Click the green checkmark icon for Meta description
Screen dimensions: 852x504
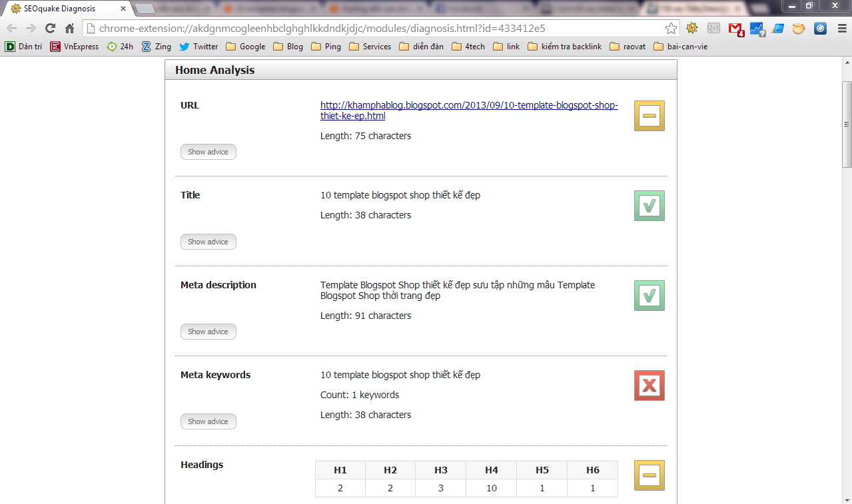[649, 296]
